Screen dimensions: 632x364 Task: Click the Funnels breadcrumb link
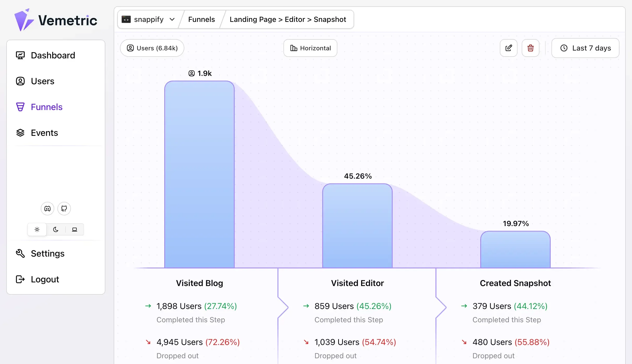click(202, 19)
